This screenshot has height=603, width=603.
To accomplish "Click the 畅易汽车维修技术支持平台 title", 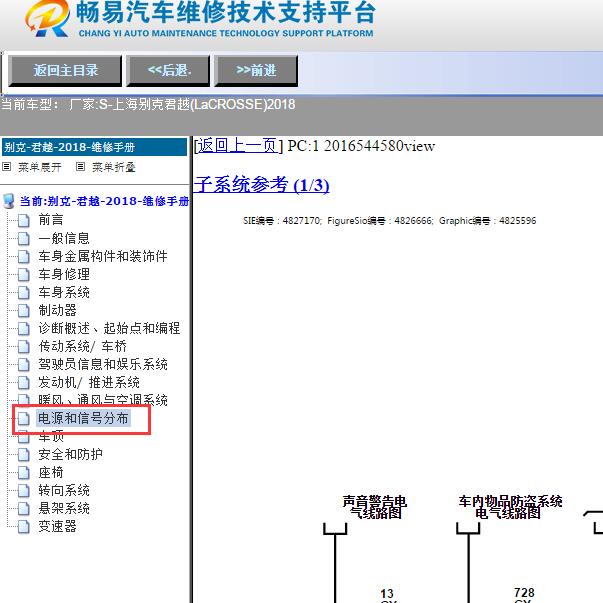I will coord(225,12).
